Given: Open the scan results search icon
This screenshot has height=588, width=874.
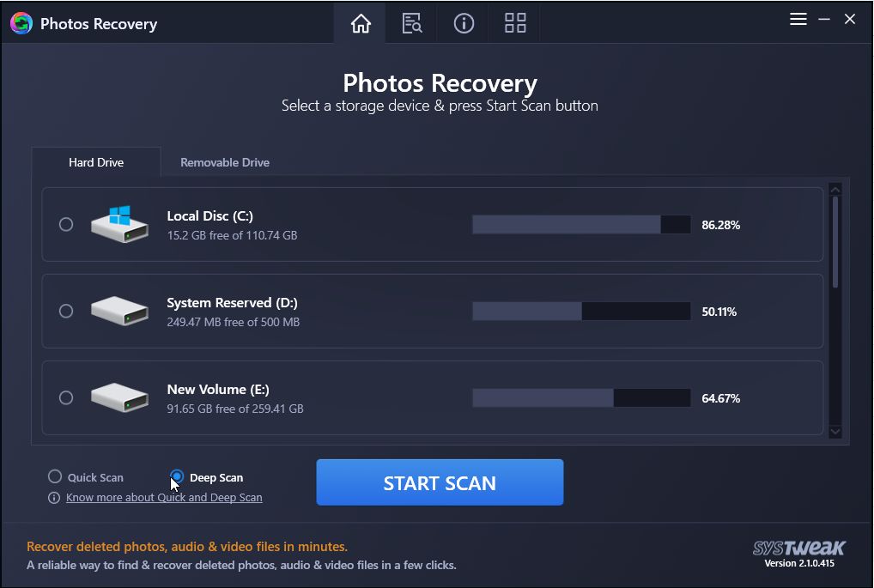Looking at the screenshot, I should [x=412, y=23].
